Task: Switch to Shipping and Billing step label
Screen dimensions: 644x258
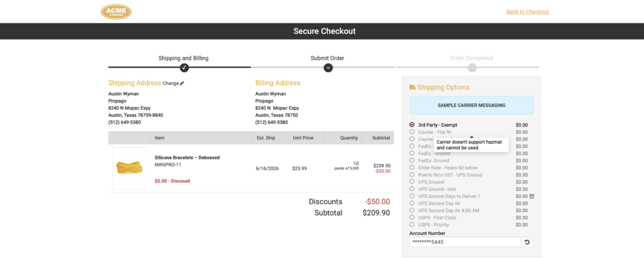Action: (184, 58)
